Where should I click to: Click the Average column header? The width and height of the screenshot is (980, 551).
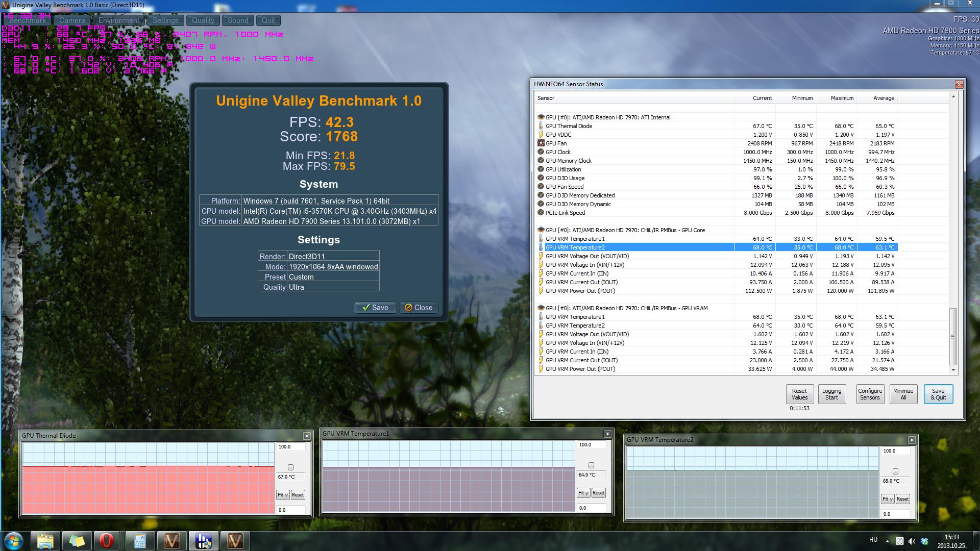click(x=877, y=98)
